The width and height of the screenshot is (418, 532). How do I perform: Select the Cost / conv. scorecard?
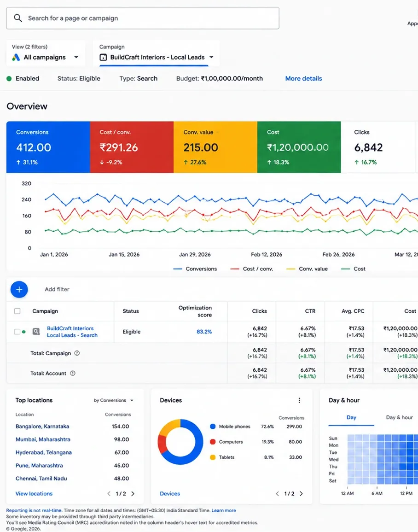tap(132, 147)
